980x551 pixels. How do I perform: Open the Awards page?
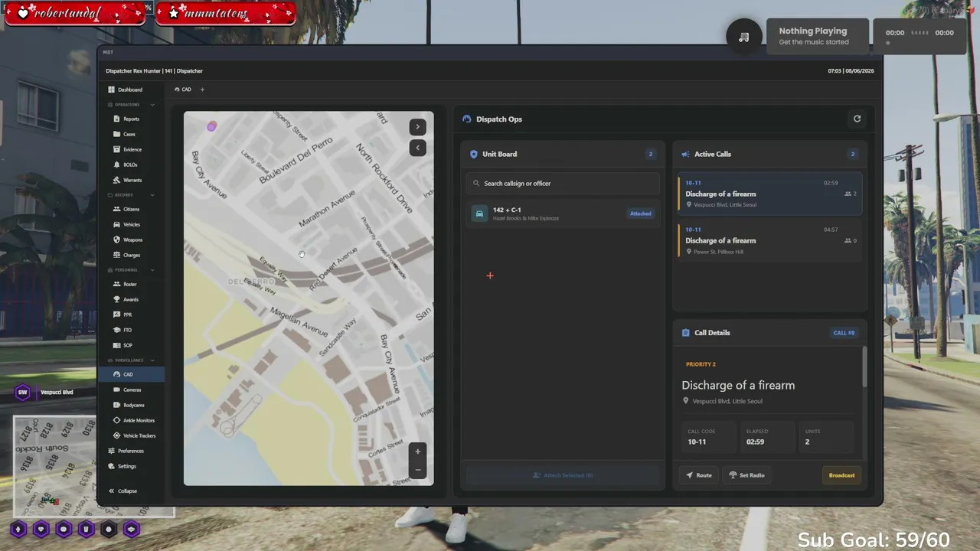(130, 299)
